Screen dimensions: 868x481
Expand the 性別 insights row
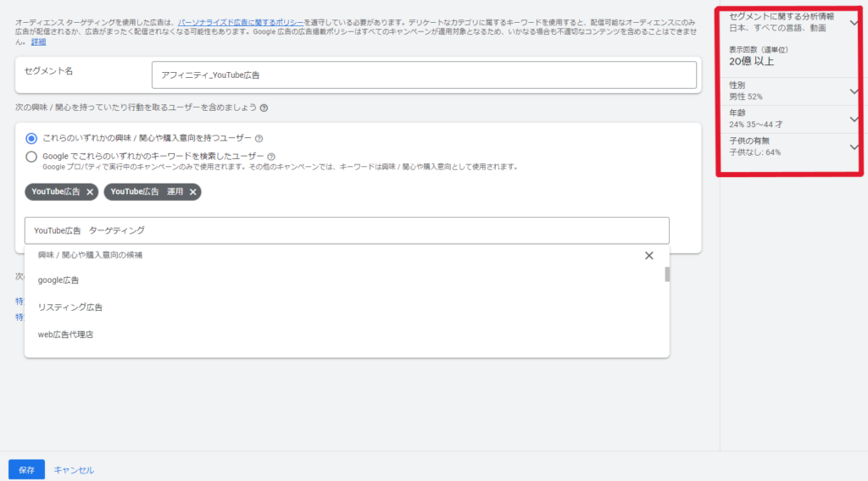pos(854,91)
